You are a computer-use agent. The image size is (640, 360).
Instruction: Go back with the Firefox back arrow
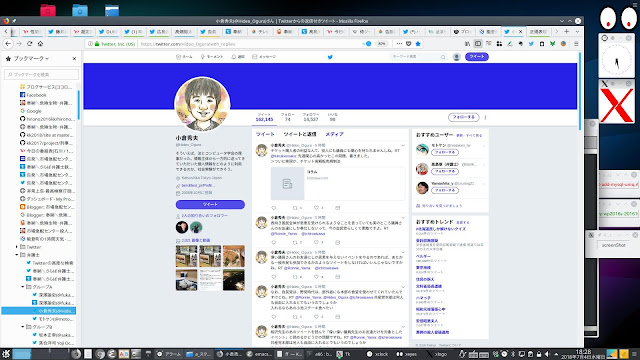8,43
